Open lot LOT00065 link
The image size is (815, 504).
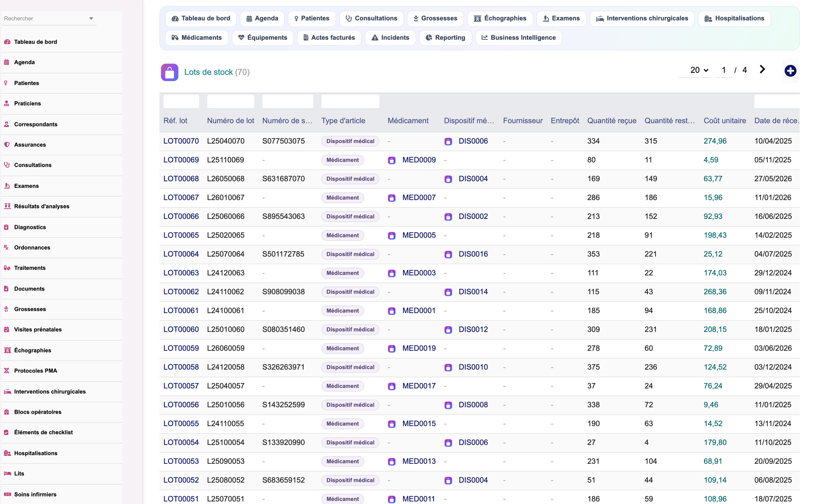click(x=181, y=235)
